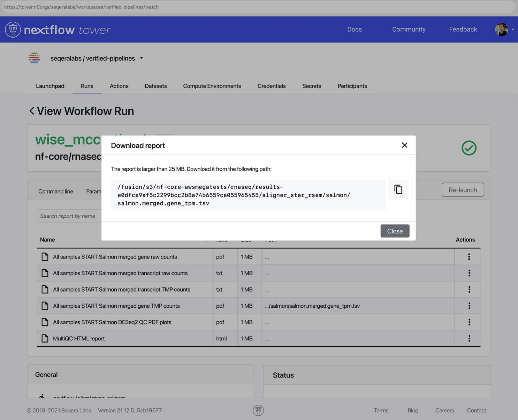Click the Status panel heading
Screen dimensions: 518x420
[x=283, y=375]
